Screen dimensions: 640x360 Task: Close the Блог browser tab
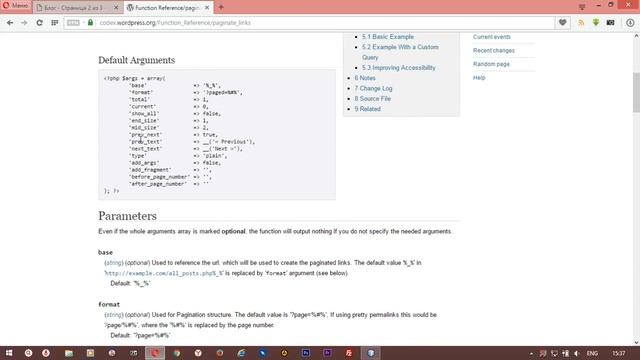116,8
